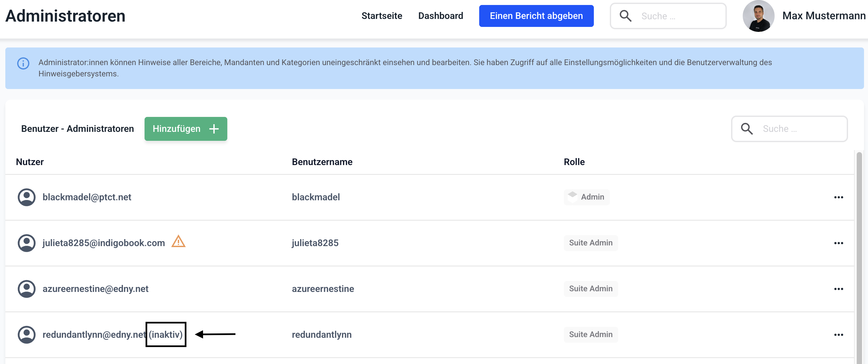Click user icon beside julieta8285@indigobook.com
Image resolution: width=868 pixels, height=364 pixels.
(x=27, y=243)
